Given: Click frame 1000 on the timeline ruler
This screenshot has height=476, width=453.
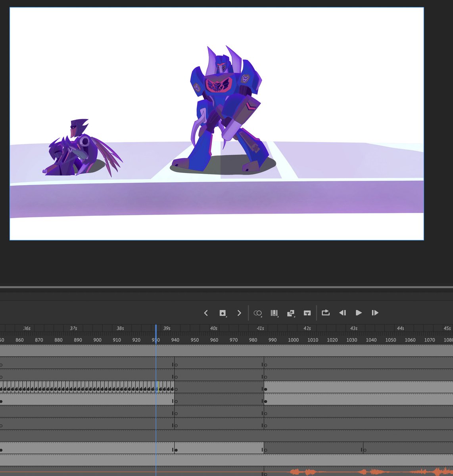Looking at the screenshot, I should [294, 340].
